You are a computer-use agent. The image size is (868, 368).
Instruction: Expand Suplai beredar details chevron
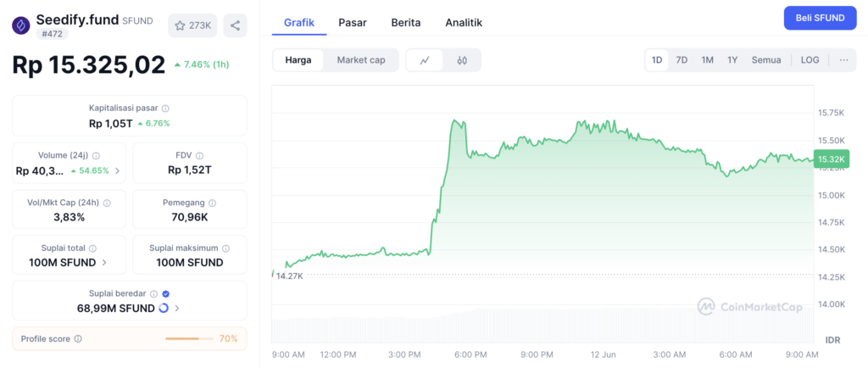pyautogui.click(x=177, y=309)
